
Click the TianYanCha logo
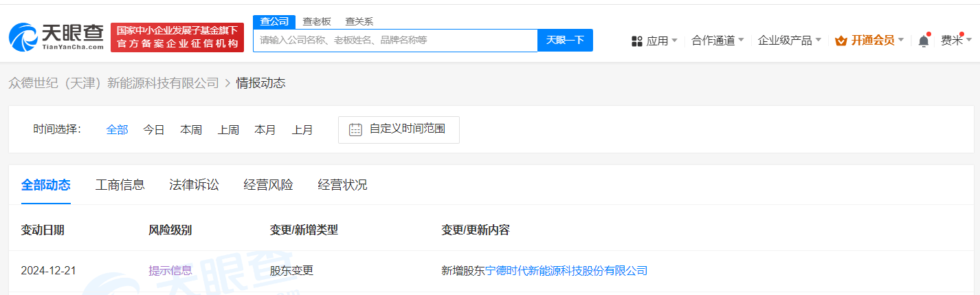point(56,37)
